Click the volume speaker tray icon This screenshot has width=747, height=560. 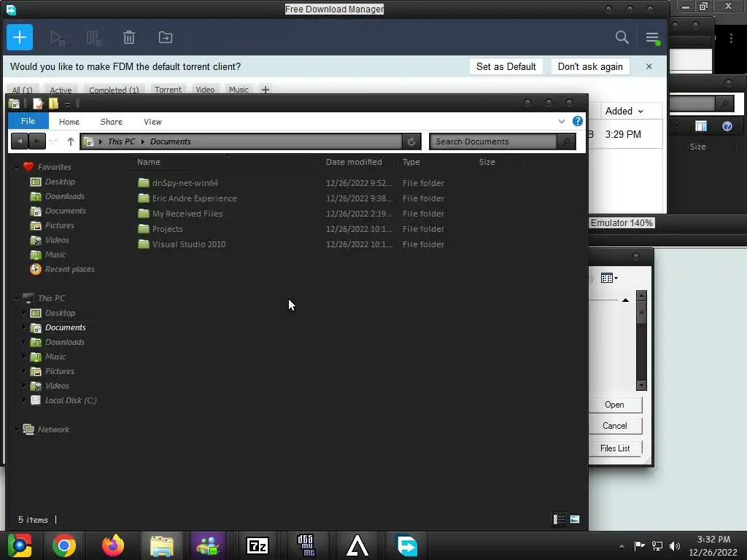coord(675,545)
